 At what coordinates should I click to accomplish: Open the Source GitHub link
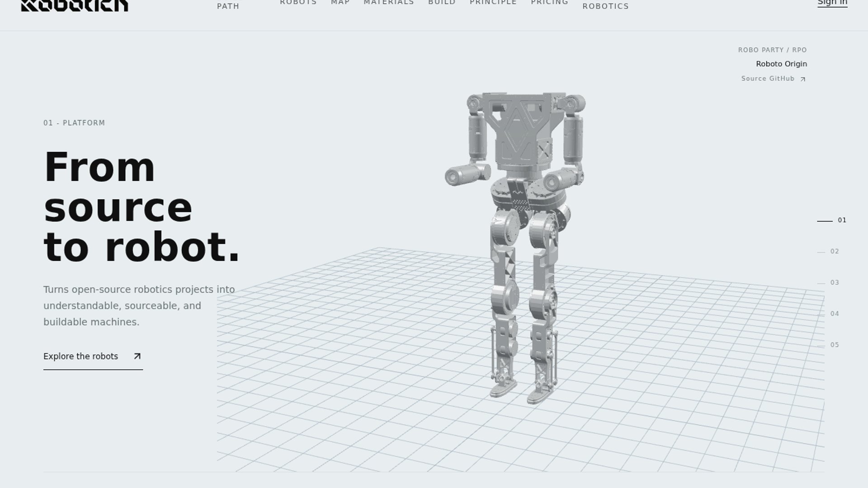click(x=774, y=79)
